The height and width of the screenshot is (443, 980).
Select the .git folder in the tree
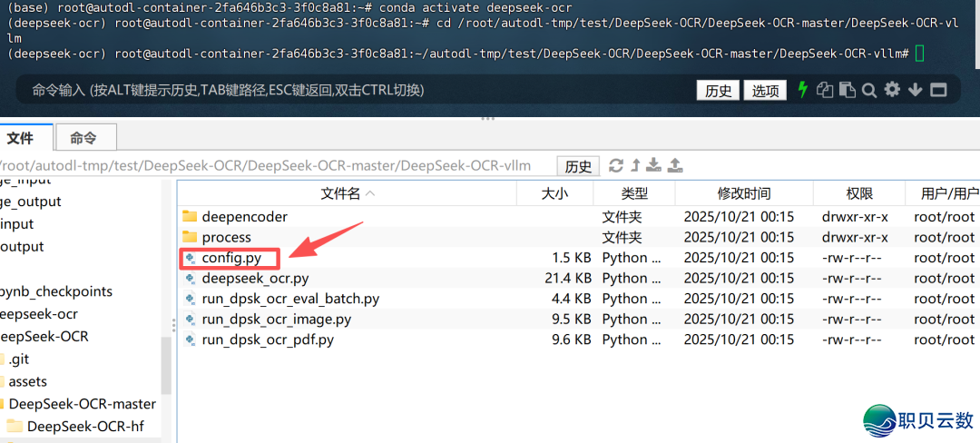pos(19,359)
